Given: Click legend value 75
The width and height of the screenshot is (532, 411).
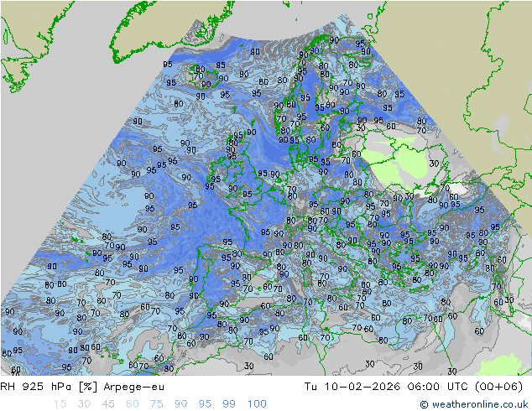Looking at the screenshot, I should pyautogui.click(x=157, y=404).
